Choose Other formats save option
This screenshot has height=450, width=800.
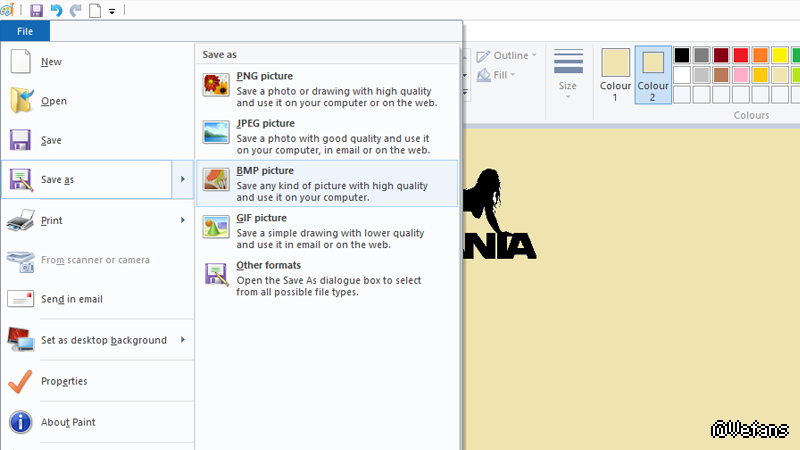tap(327, 278)
